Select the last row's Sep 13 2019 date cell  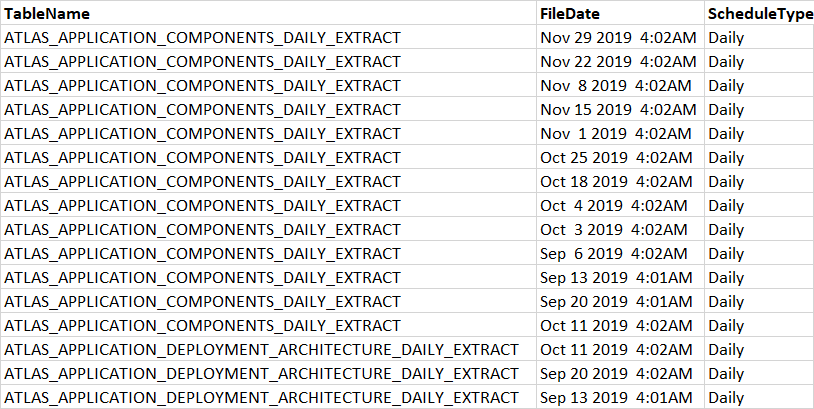615,398
